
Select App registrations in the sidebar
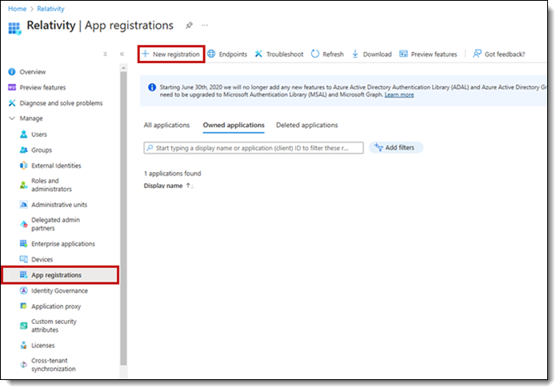pyautogui.click(x=60, y=275)
